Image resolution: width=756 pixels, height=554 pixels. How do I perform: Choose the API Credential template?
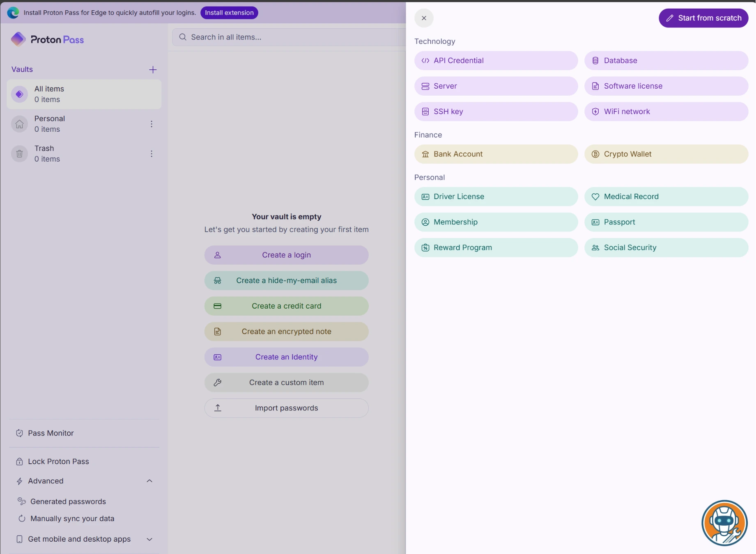[x=496, y=61]
